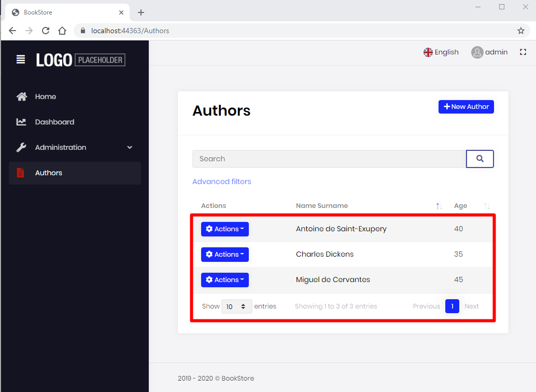This screenshot has height=392, width=536.
Task: Open Actions dropdown for Antoine de Saint-Exupery
Action: coord(225,229)
